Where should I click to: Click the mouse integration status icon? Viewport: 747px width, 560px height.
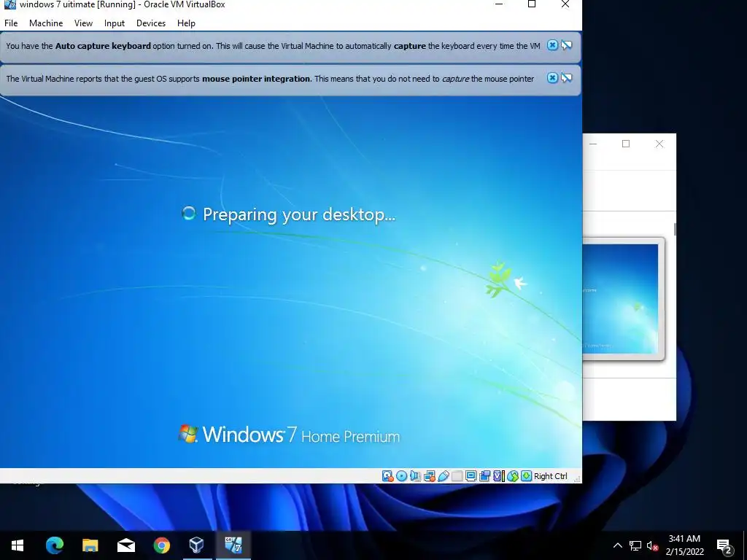coord(513,476)
